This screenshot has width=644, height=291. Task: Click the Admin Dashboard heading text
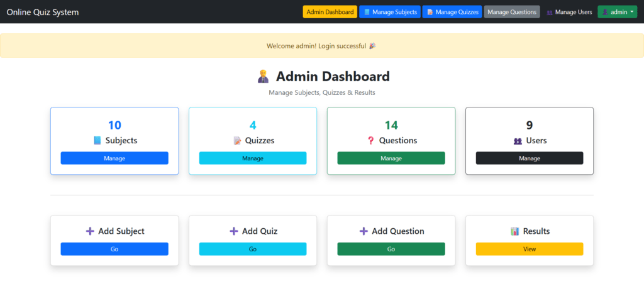point(333,76)
